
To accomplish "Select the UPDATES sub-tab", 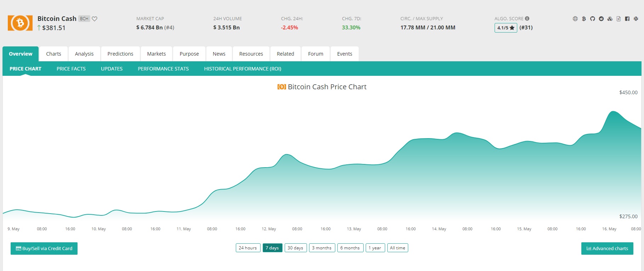I will point(112,69).
